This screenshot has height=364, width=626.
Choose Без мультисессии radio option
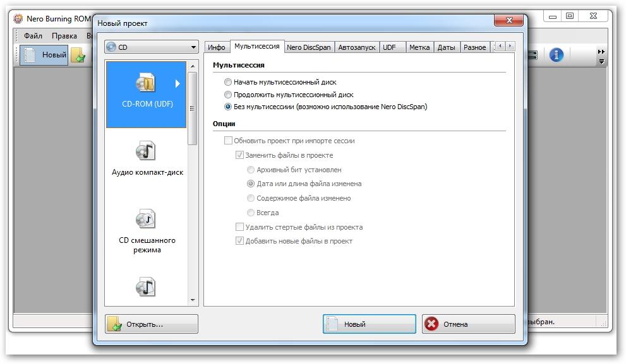pyautogui.click(x=228, y=107)
